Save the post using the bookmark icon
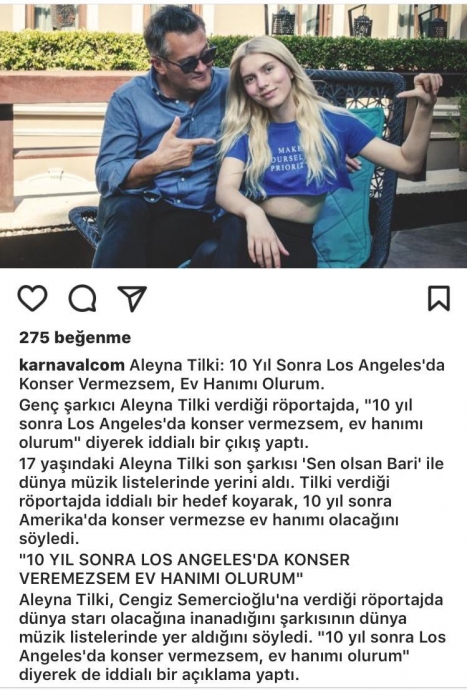 [x=439, y=298]
